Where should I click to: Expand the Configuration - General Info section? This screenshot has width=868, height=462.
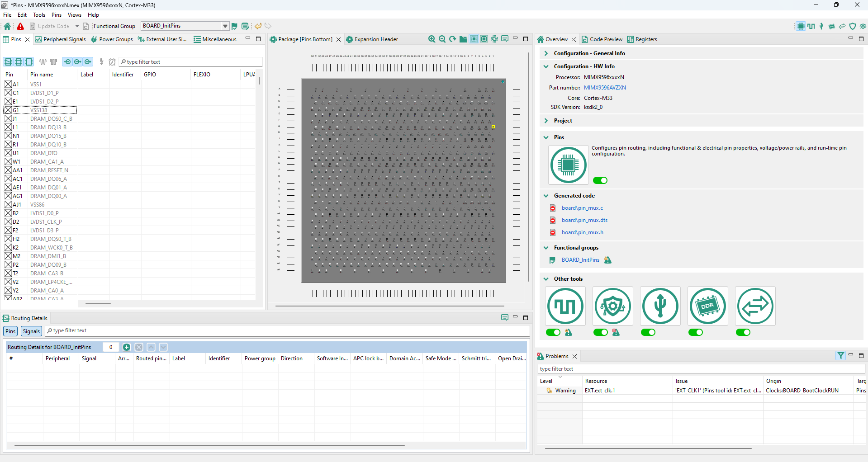(546, 53)
